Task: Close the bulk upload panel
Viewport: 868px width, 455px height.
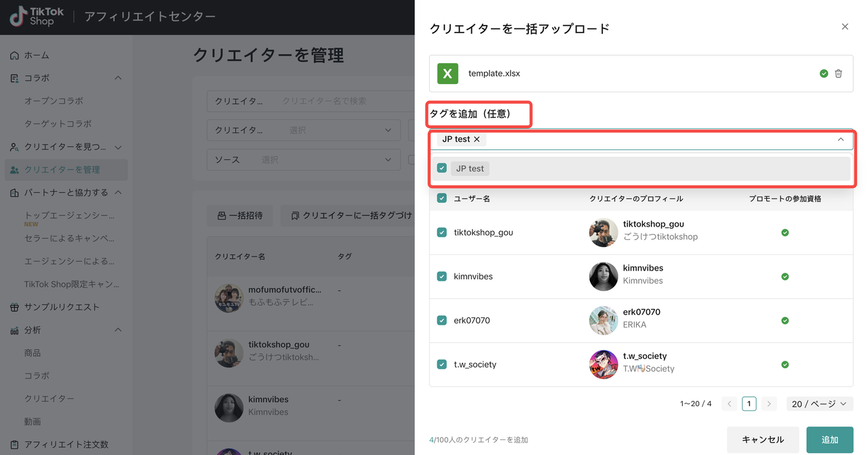Action: [x=845, y=26]
